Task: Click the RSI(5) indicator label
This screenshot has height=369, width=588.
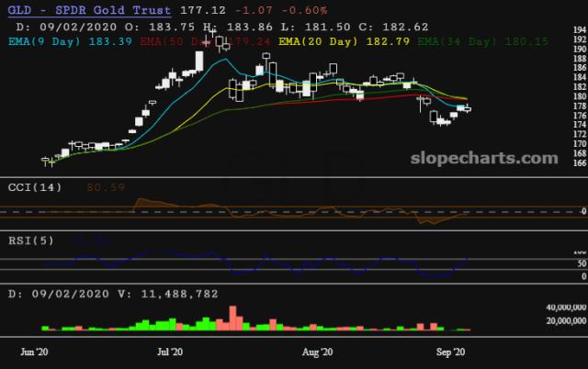Action: [31, 240]
